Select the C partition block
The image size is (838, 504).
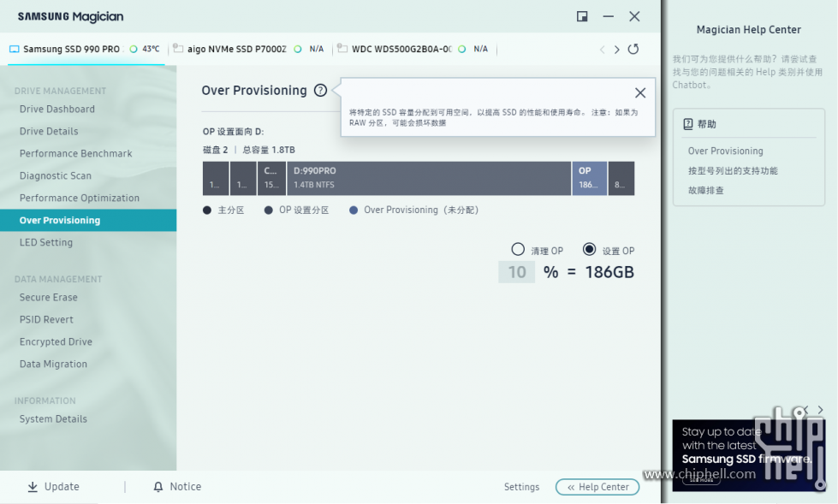[x=272, y=178]
